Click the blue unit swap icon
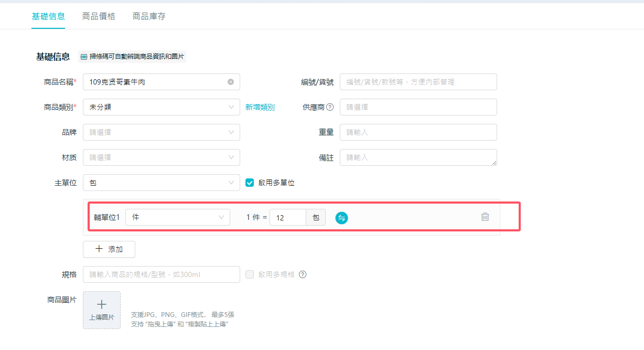The height and width of the screenshot is (350, 644). click(341, 218)
